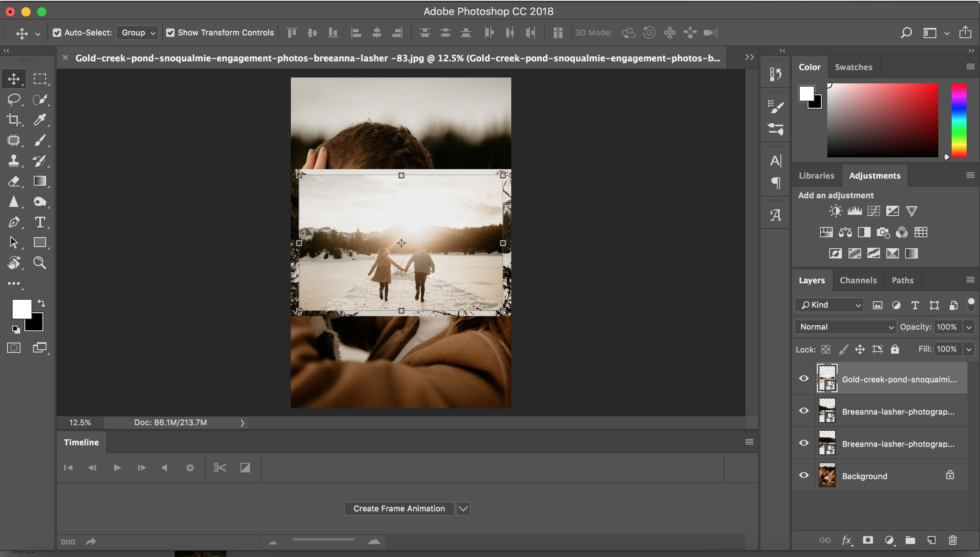
Task: Expand the Create Frame Animation dropdown
Action: [x=463, y=508]
